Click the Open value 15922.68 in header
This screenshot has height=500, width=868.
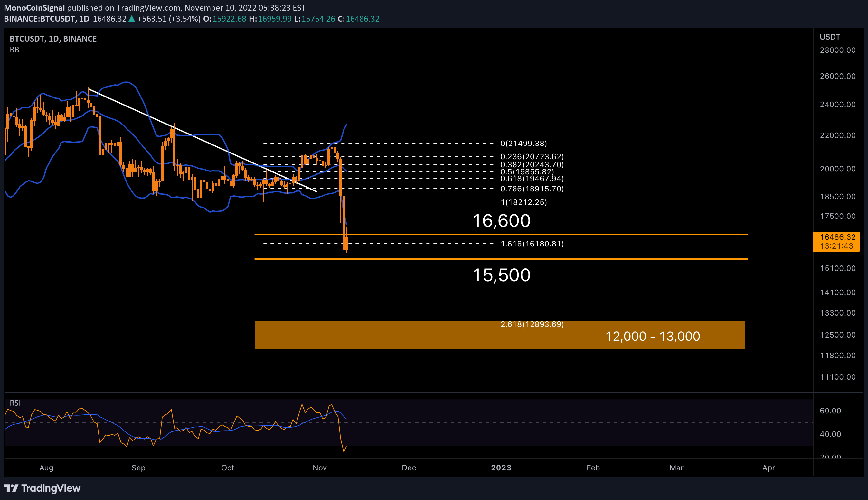[x=229, y=19]
